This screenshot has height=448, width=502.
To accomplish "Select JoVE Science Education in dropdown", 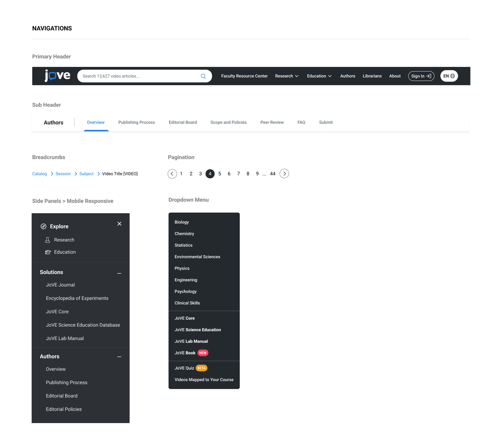I will (x=198, y=330).
